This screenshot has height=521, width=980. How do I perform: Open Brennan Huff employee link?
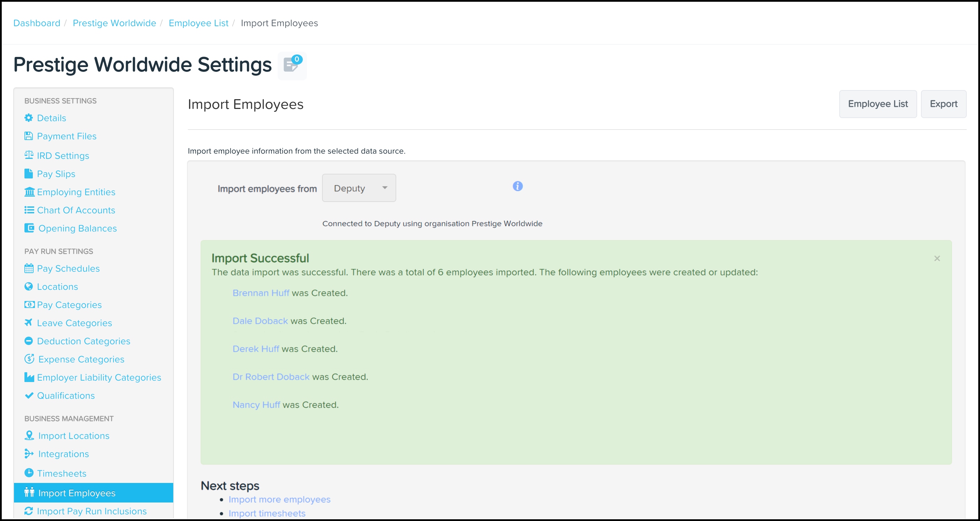point(261,293)
